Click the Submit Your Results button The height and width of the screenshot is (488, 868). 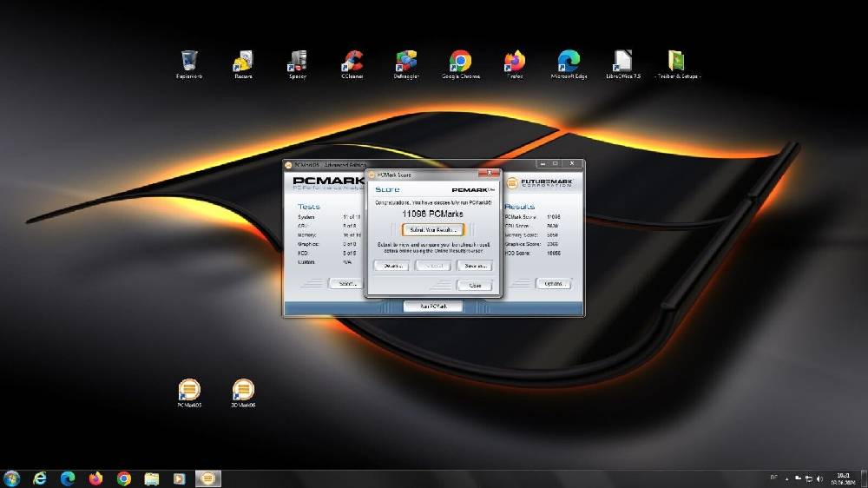[433, 229]
